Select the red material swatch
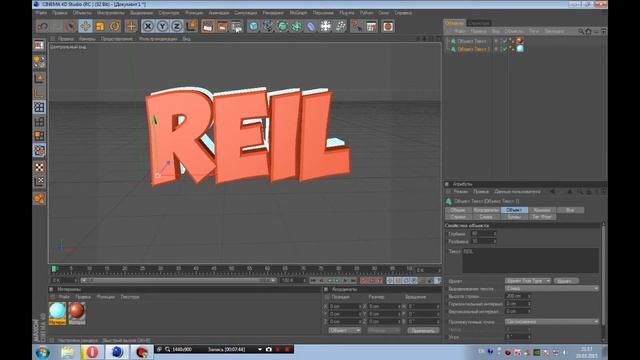Screen dimensions: 640x360 point(77,313)
